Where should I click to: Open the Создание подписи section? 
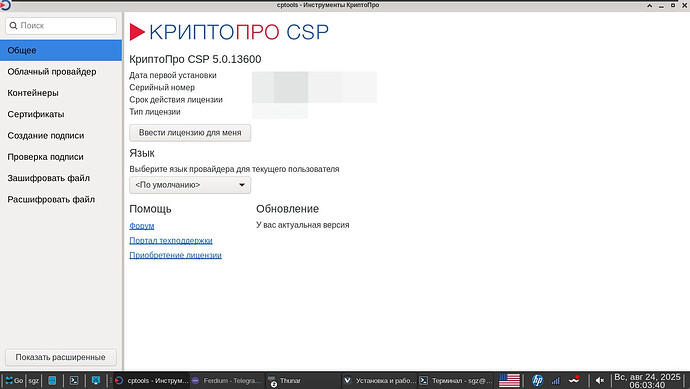pos(61,136)
